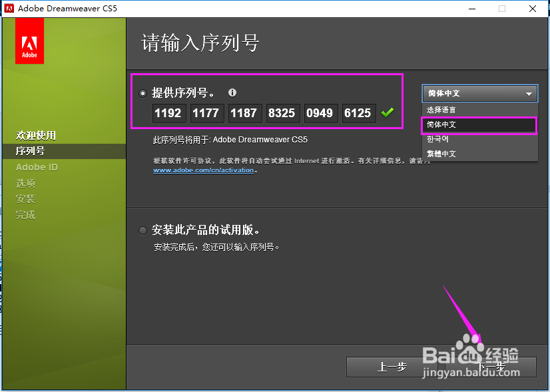This screenshot has width=550, height=392.
Task: Open the www.adobe.com/cn/activation link
Action: tap(204, 170)
